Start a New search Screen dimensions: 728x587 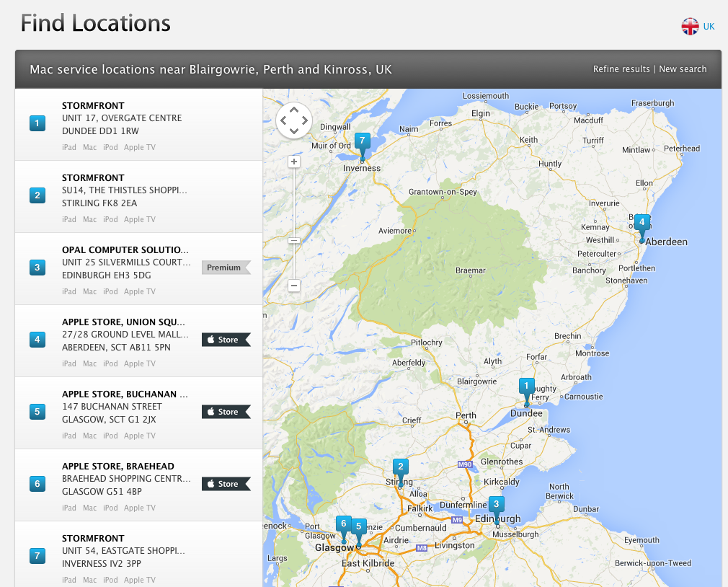[x=683, y=69]
